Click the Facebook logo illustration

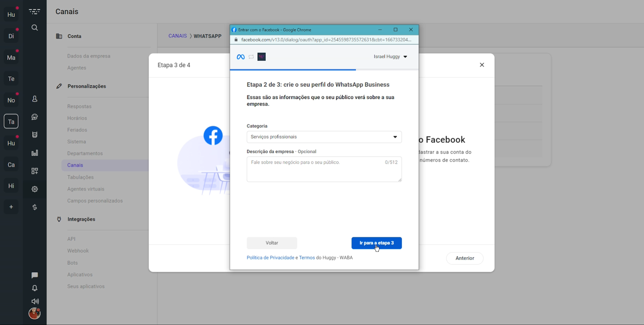point(213,136)
